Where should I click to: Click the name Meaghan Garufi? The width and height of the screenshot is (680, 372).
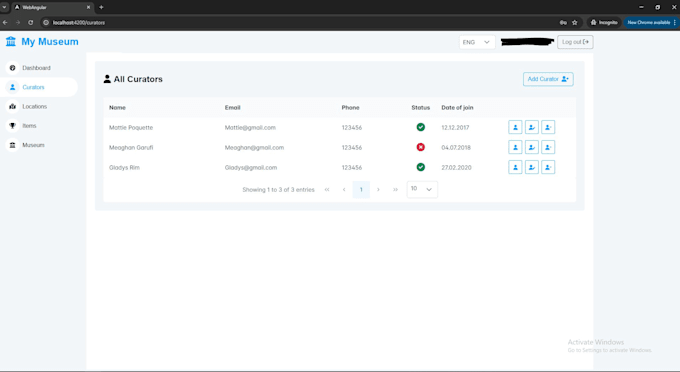pos(131,147)
